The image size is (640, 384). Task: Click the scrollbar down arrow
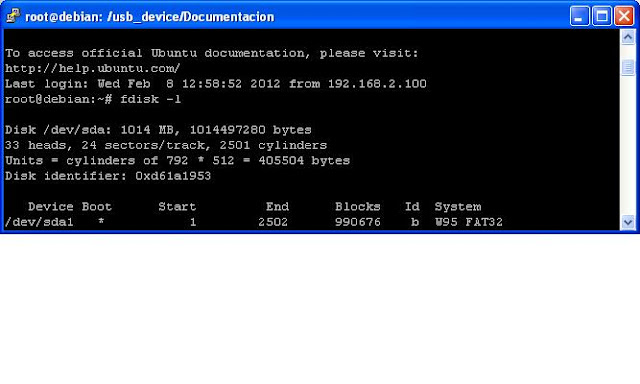[627, 222]
